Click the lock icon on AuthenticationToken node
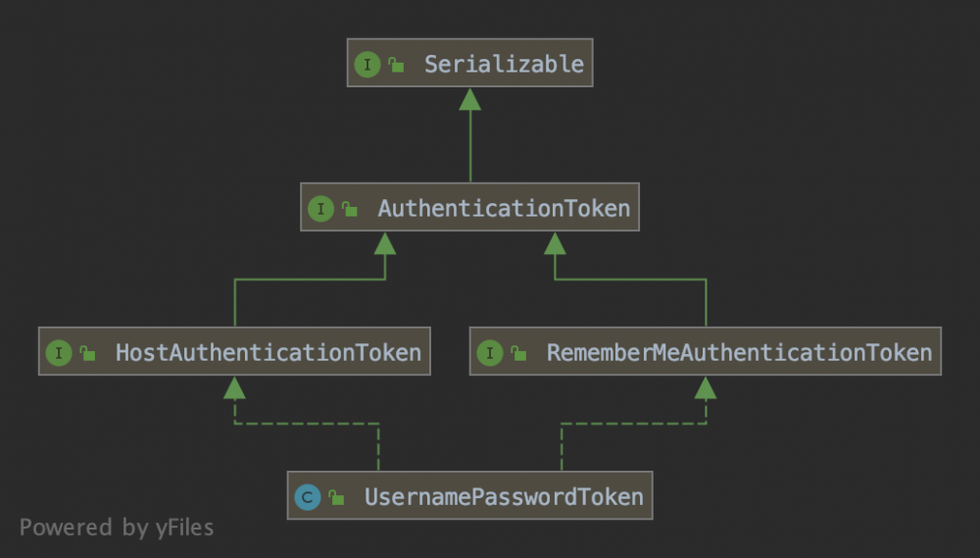Image resolution: width=980 pixels, height=558 pixels. [x=349, y=210]
